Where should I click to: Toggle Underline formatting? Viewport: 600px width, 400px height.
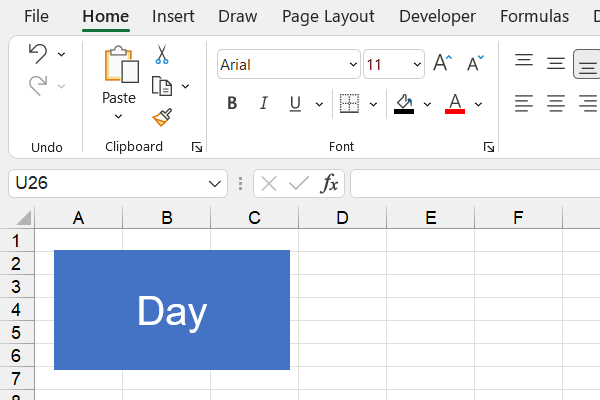point(295,103)
